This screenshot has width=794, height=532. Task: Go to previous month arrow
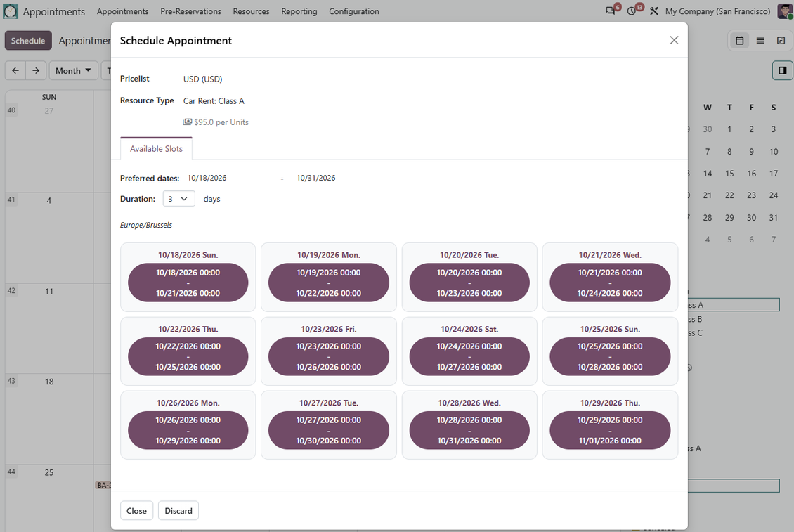pos(15,70)
